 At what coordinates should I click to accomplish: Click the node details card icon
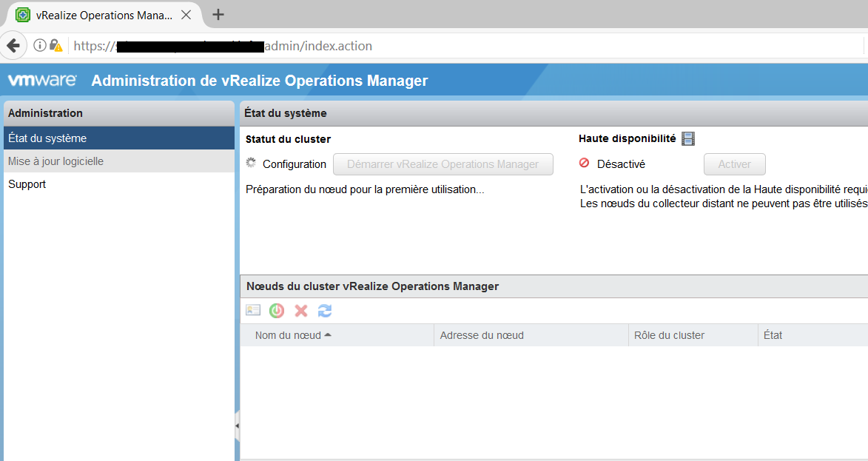[x=253, y=311]
